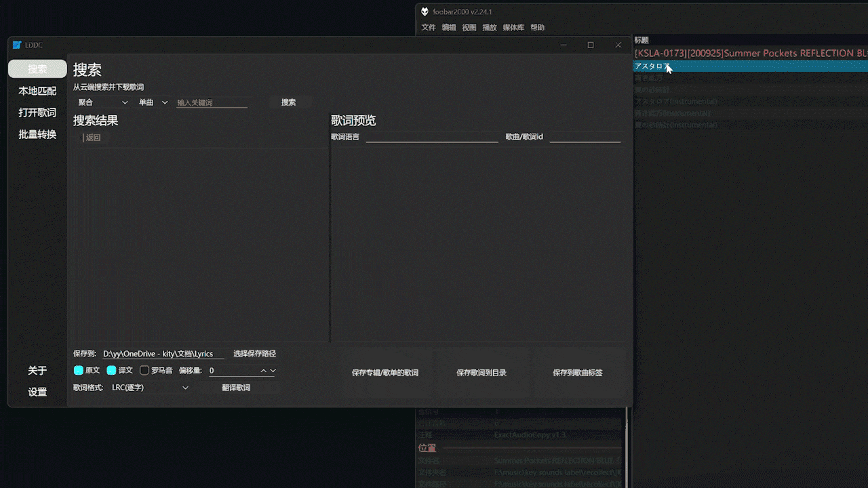Click the 搜索 button beside keyword field
Image resolution: width=868 pixels, height=488 pixels.
tap(288, 102)
